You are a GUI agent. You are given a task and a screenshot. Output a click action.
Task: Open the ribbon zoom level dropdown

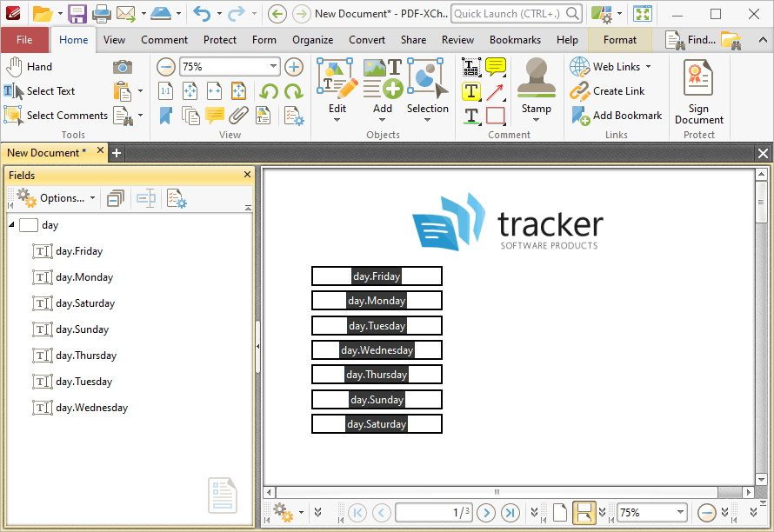273,66
